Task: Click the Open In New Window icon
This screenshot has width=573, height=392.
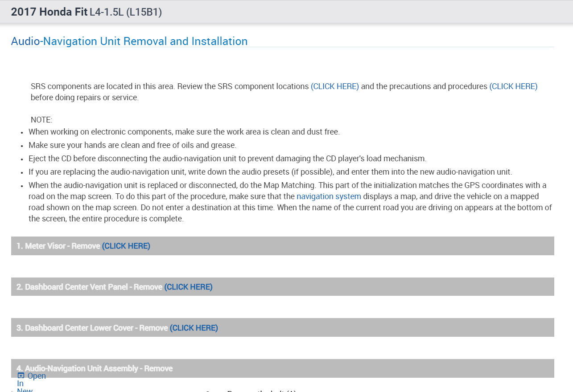Action: 21,376
